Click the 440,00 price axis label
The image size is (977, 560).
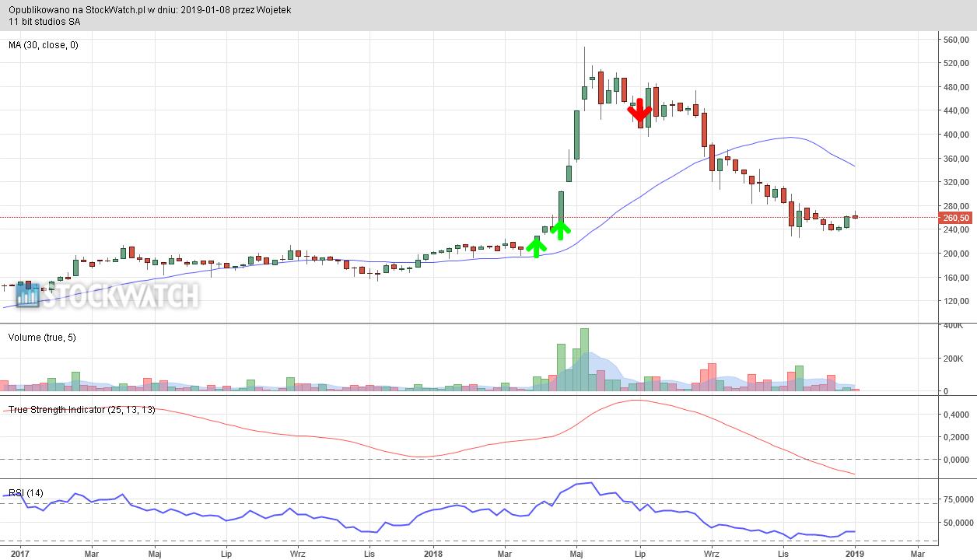(x=954, y=111)
